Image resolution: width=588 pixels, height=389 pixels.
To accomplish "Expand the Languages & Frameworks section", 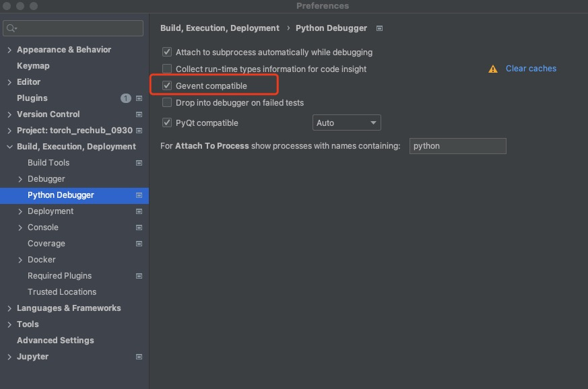I will [x=9, y=308].
